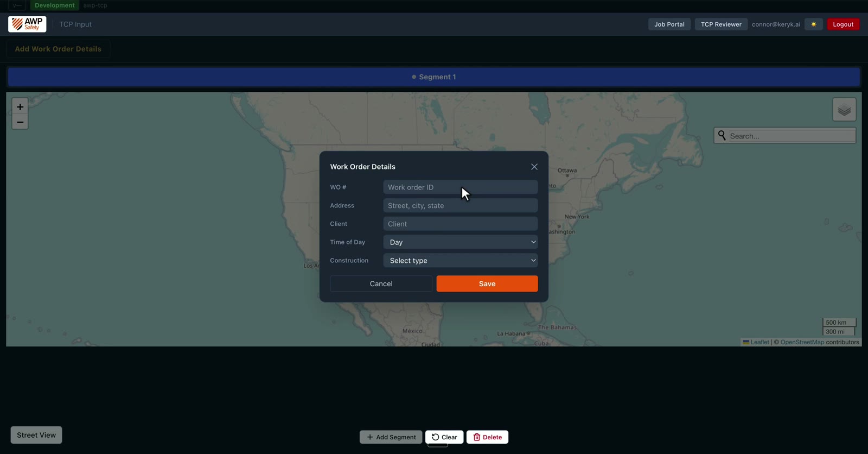Screen dimensions: 868x454
Task: Select the Segment 1 tab bar
Action: [x=434, y=77]
